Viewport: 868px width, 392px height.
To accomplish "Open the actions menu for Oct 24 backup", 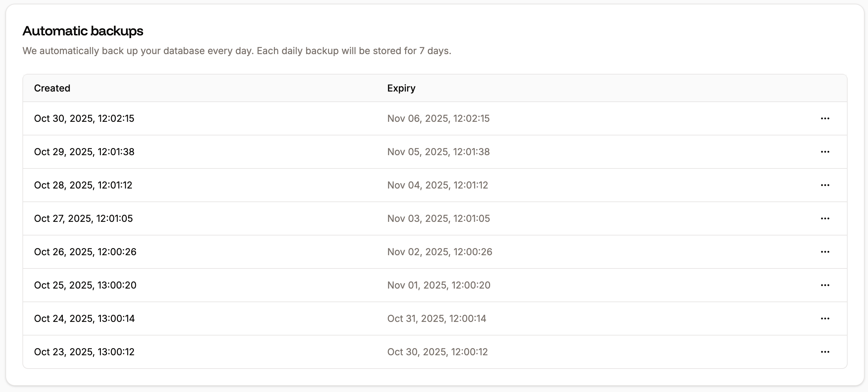I will 826,318.
